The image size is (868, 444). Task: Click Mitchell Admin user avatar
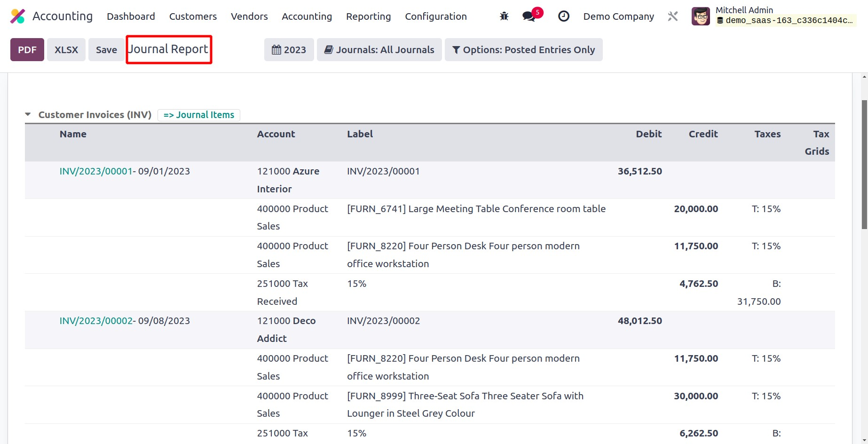coord(701,16)
